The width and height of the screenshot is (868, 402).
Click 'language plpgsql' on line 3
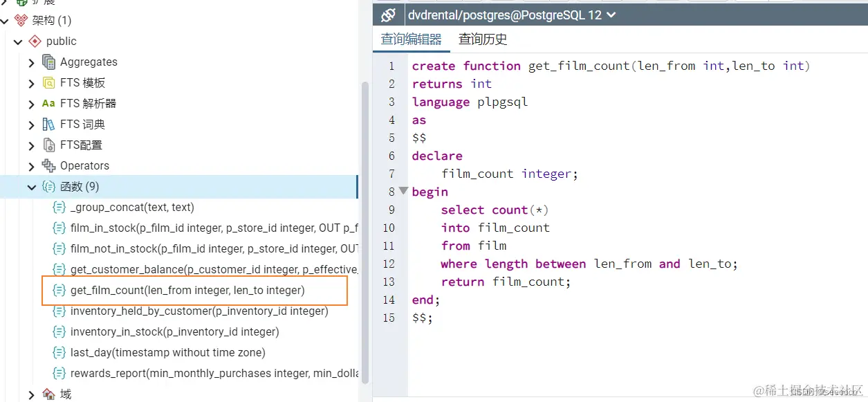[x=470, y=102]
